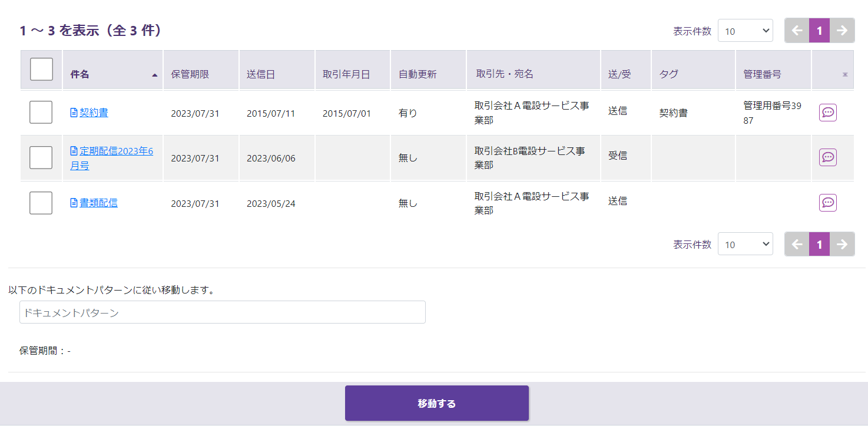Screen dimensions: 868x432
Task: Select page 1 in top pagination
Action: coord(819,31)
